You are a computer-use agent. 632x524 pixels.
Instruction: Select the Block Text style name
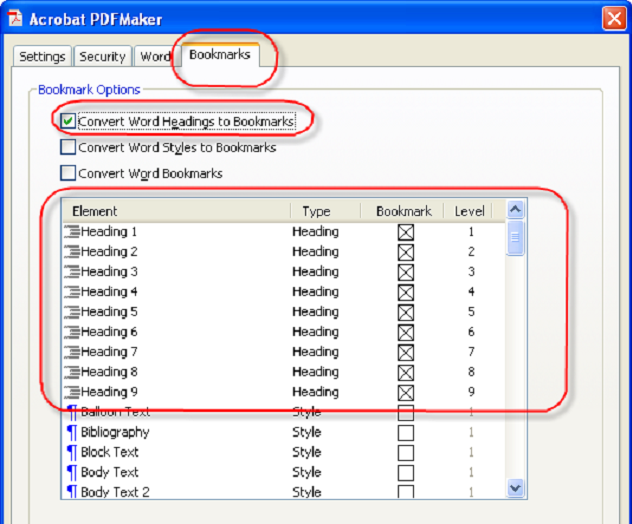110,452
